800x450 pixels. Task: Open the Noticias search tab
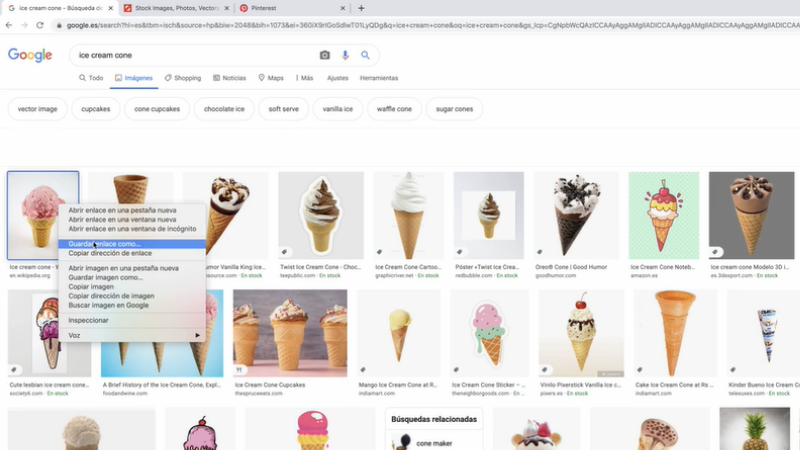pyautogui.click(x=230, y=78)
